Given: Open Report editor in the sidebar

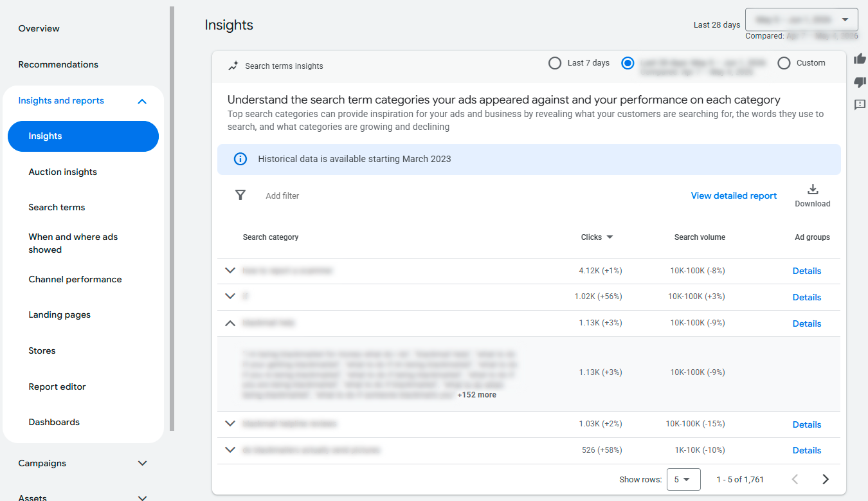Looking at the screenshot, I should [x=57, y=387].
